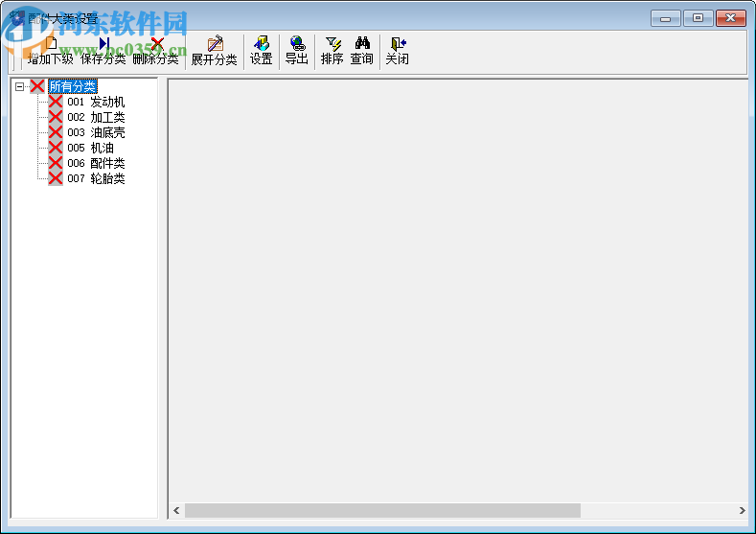
Task: Select the 007 轮胎类 category
Action: [96, 178]
